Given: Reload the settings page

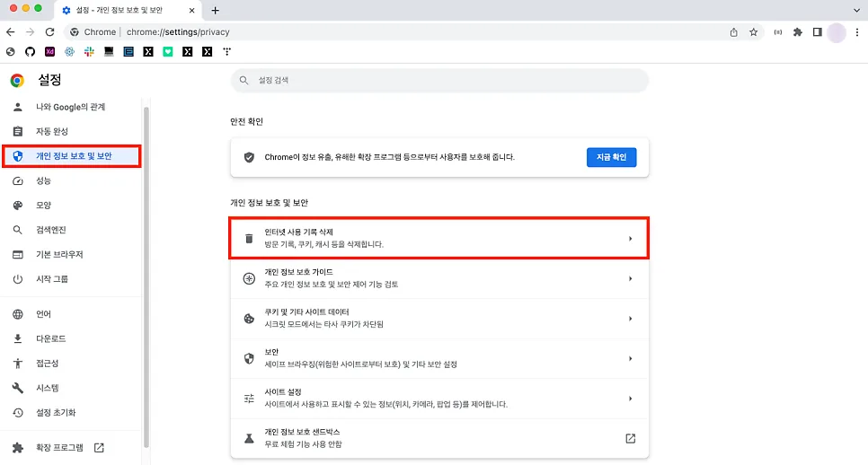Looking at the screenshot, I should (x=49, y=32).
